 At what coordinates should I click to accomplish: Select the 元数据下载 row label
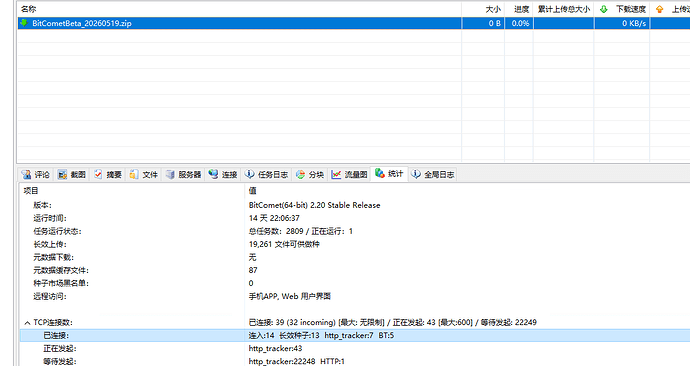click(53, 257)
